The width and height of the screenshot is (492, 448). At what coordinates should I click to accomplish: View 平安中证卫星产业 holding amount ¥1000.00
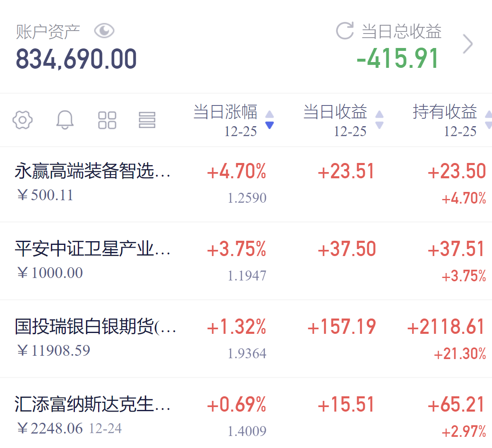(x=50, y=273)
